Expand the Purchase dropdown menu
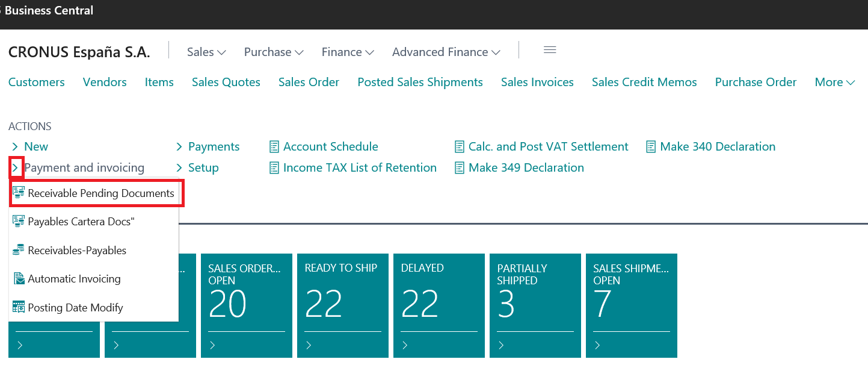This screenshot has width=868, height=365. click(x=274, y=52)
